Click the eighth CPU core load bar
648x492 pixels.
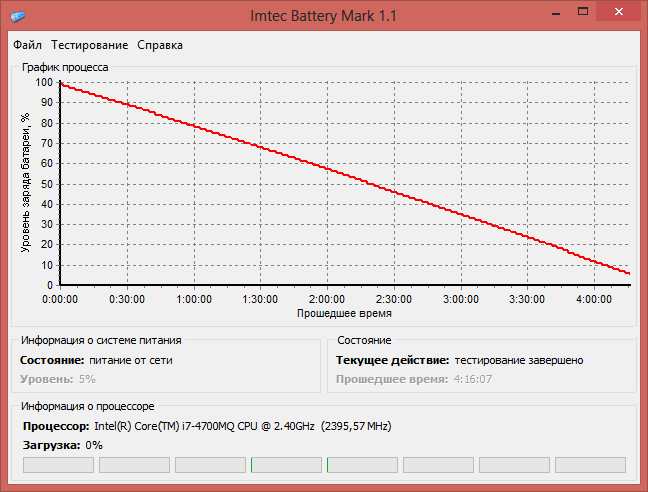tap(591, 465)
